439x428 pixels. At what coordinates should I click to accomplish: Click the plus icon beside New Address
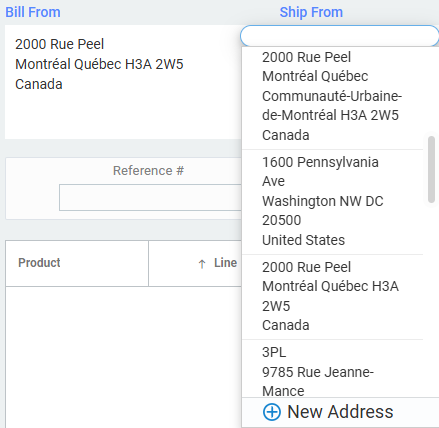272,412
